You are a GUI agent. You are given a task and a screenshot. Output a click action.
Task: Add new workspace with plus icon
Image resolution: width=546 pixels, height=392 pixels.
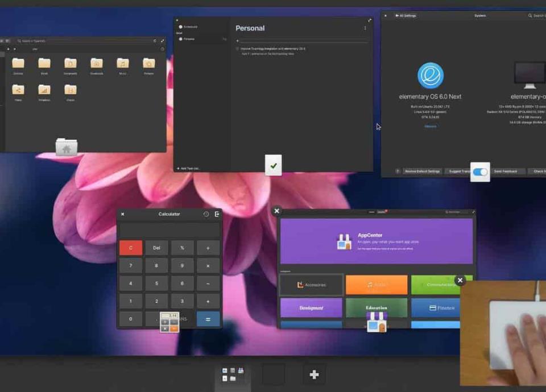314,374
